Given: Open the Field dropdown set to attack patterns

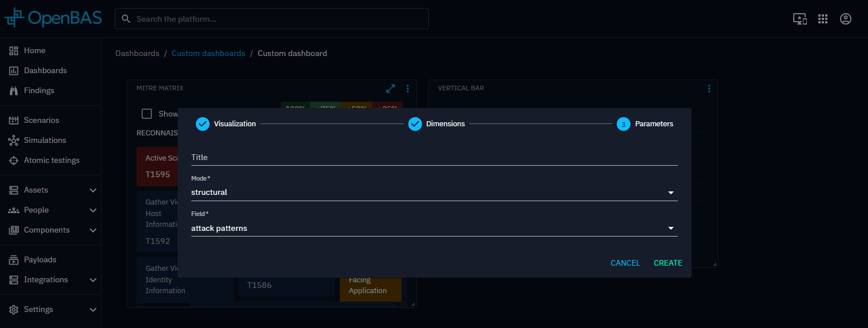Looking at the screenshot, I should pyautogui.click(x=434, y=229).
